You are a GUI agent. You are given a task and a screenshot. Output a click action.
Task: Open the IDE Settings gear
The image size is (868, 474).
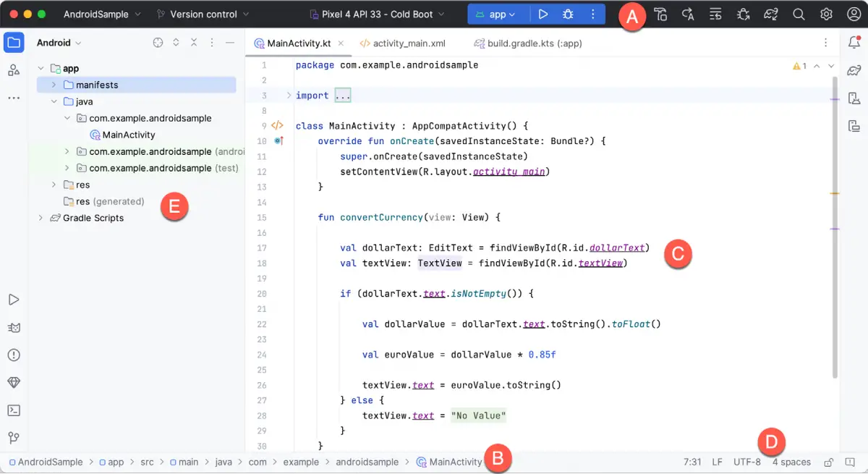pyautogui.click(x=825, y=14)
